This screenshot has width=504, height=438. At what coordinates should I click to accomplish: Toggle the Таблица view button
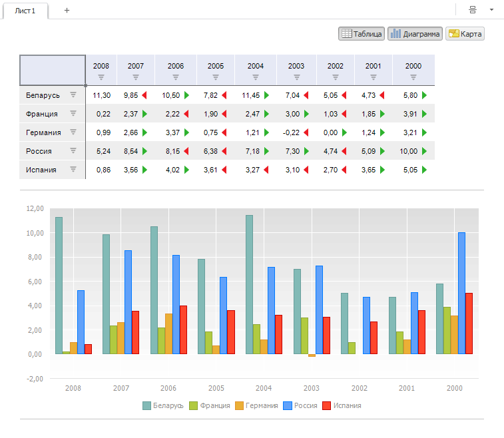tap(361, 33)
